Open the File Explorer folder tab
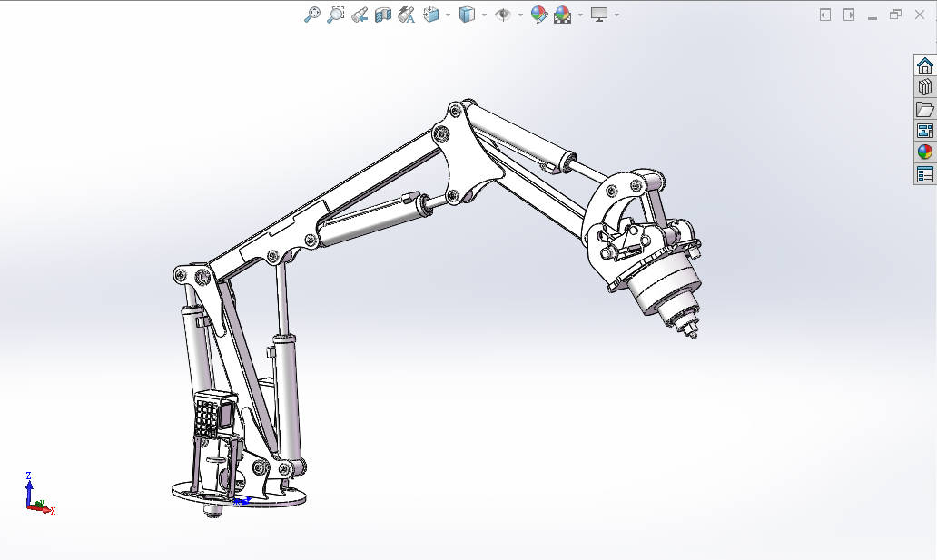The height and width of the screenshot is (560, 937). click(x=925, y=110)
